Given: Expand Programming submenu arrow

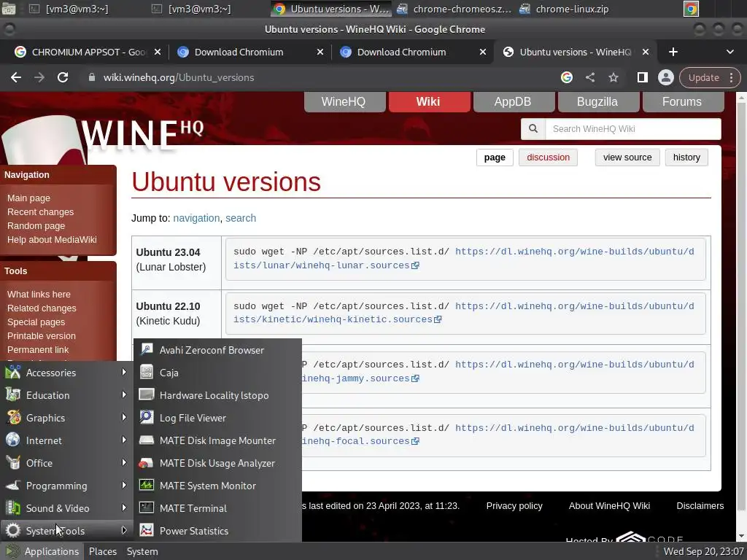Looking at the screenshot, I should click(124, 485).
